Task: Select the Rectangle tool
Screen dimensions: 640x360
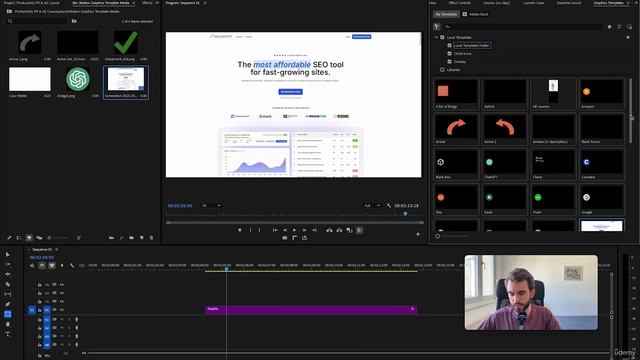Action: (x=8, y=314)
